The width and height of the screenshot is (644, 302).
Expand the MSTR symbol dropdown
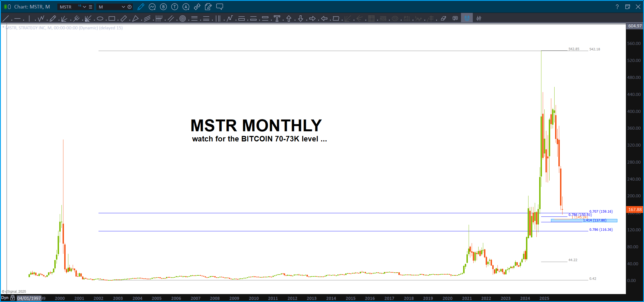85,7
